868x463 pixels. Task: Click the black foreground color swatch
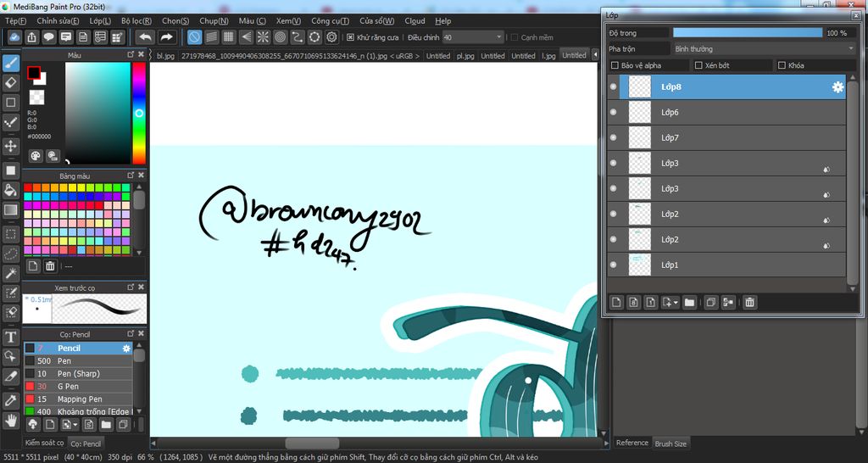pos(34,73)
